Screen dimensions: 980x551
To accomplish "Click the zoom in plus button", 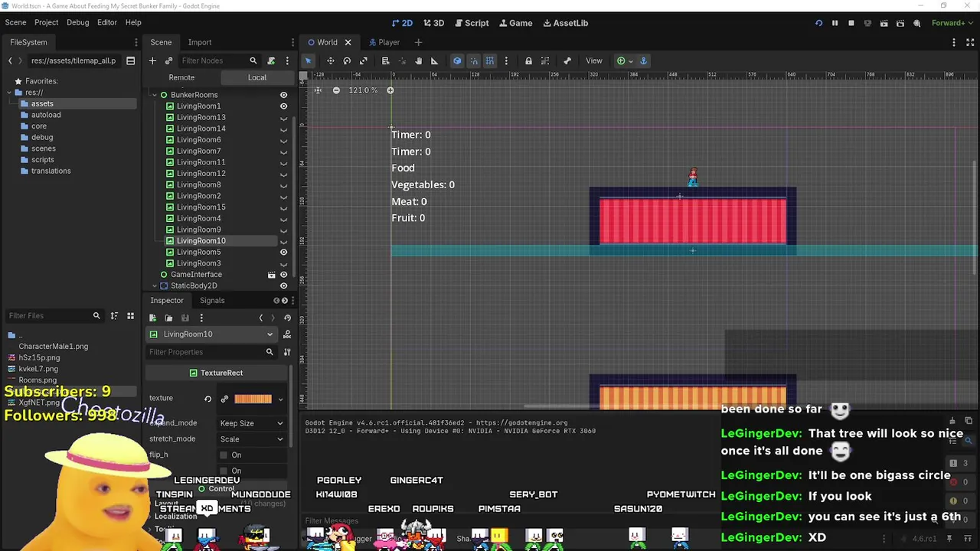I will (390, 90).
